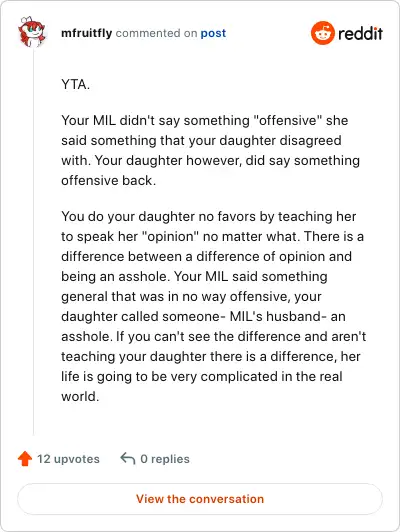The width and height of the screenshot is (400, 532).
Task: Click the phrase 'offensive back.'
Action: pos(109,180)
